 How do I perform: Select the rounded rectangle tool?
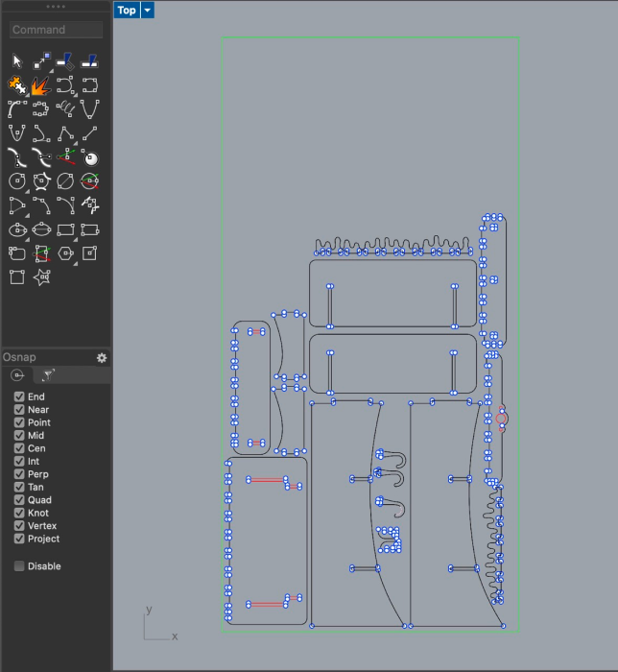16,253
